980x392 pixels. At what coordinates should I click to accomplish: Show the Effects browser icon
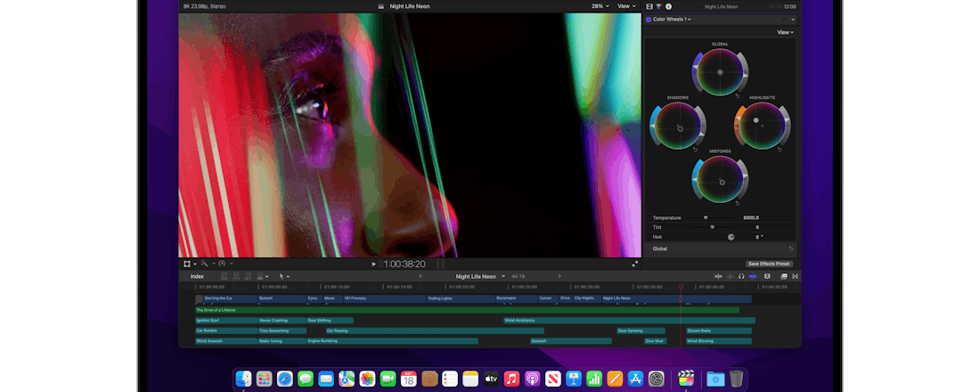click(x=784, y=276)
